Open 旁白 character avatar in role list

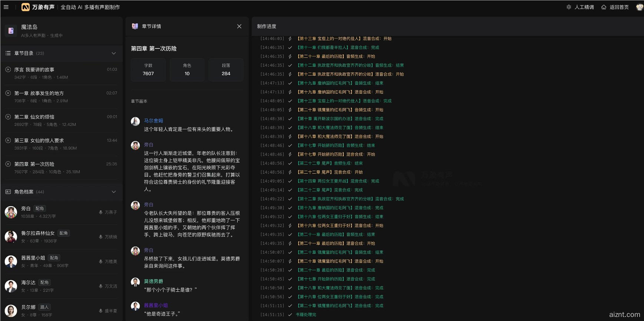pos(11,212)
